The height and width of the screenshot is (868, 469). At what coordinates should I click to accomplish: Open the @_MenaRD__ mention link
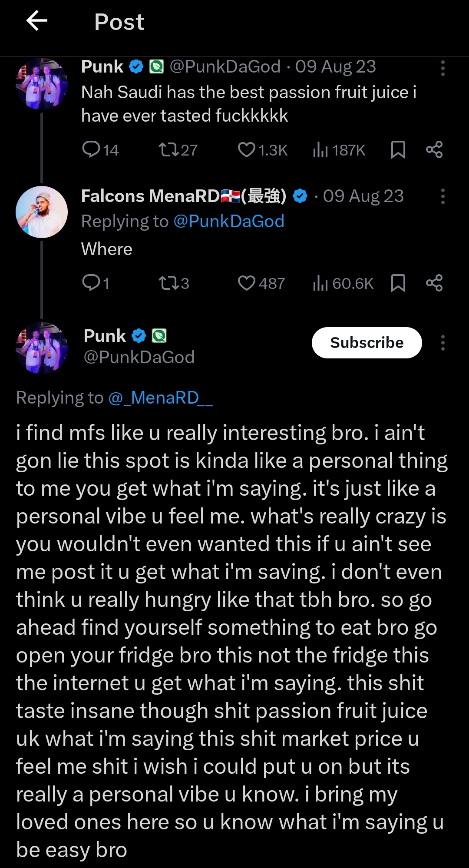(x=160, y=398)
